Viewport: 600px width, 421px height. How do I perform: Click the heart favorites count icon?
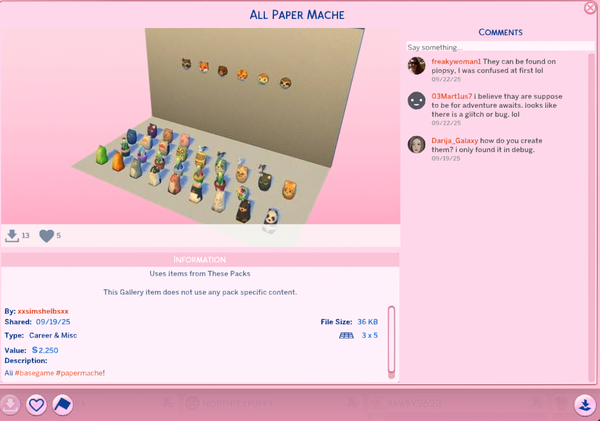(x=46, y=236)
